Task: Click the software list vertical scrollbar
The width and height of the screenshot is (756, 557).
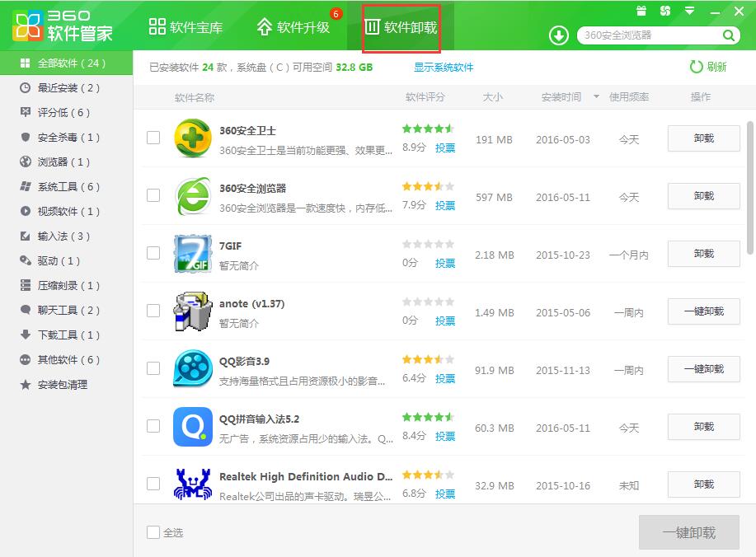Action: [x=749, y=188]
